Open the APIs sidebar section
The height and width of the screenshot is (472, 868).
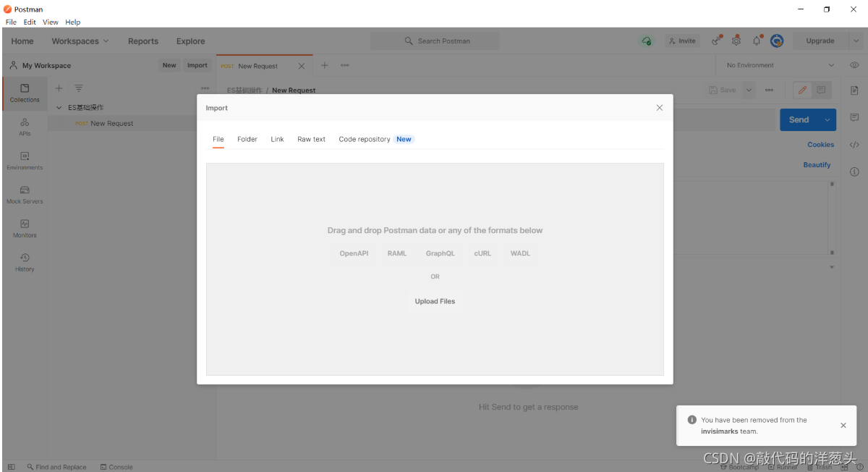(x=25, y=127)
